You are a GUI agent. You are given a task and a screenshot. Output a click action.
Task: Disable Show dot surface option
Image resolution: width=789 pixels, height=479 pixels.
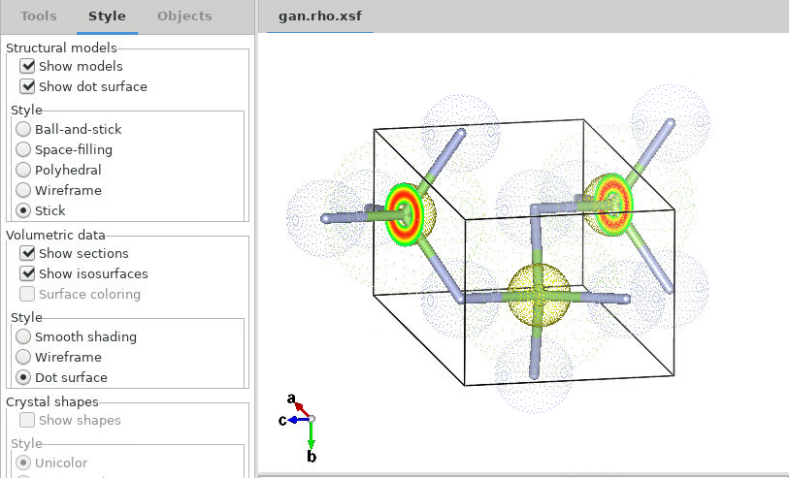[x=28, y=86]
